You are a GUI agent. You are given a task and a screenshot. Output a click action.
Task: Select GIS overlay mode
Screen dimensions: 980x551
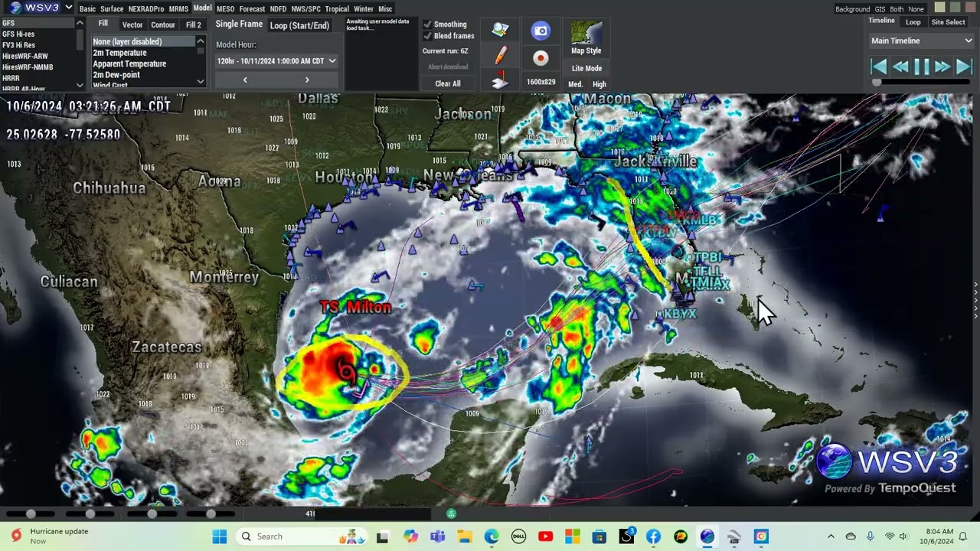[x=880, y=9]
